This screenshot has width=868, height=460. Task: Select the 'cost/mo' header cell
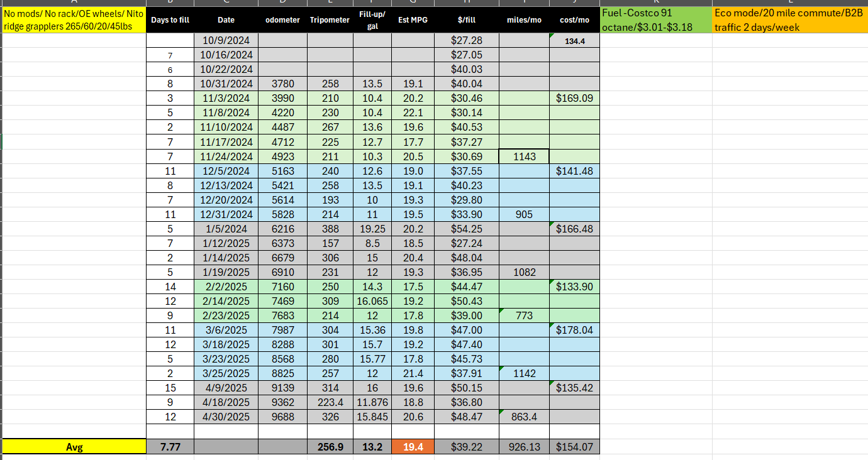pyautogui.click(x=574, y=20)
